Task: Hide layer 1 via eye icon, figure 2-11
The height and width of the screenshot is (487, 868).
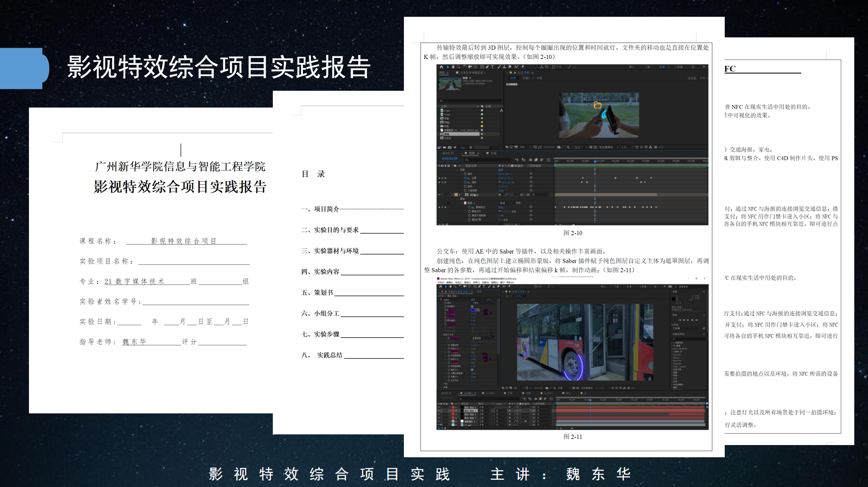Action: (x=439, y=407)
